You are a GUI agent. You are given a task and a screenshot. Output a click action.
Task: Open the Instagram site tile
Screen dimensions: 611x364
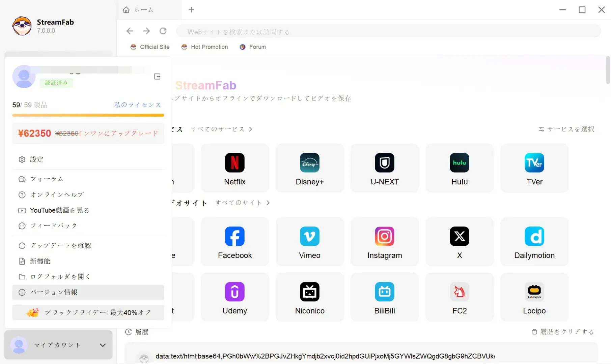tap(385, 242)
